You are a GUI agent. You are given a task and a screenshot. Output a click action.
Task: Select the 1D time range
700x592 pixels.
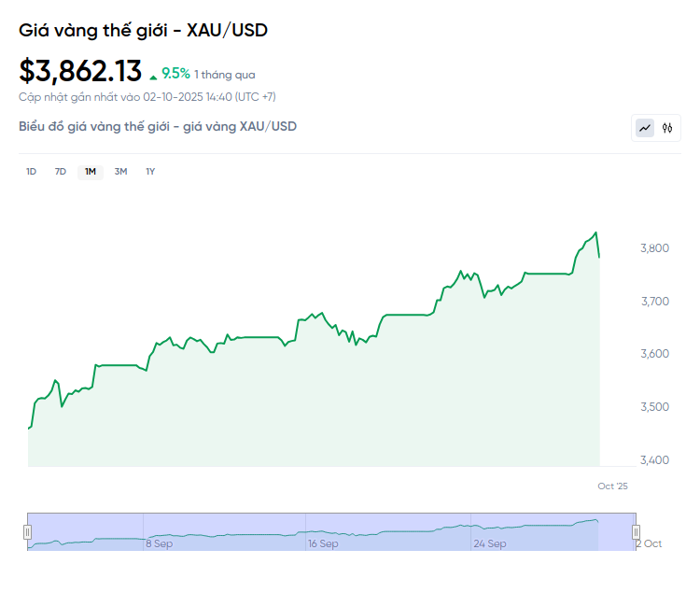pos(31,172)
